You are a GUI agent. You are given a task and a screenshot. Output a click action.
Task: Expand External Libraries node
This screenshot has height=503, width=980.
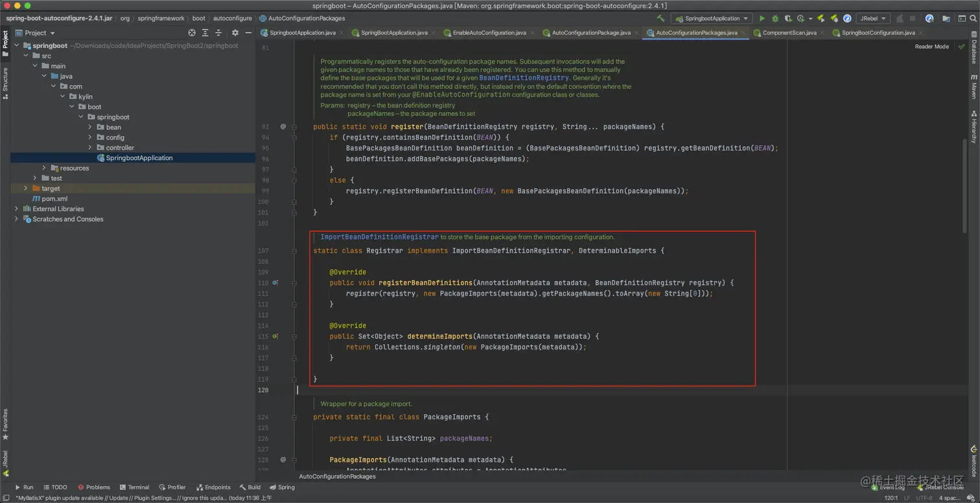(x=16, y=209)
